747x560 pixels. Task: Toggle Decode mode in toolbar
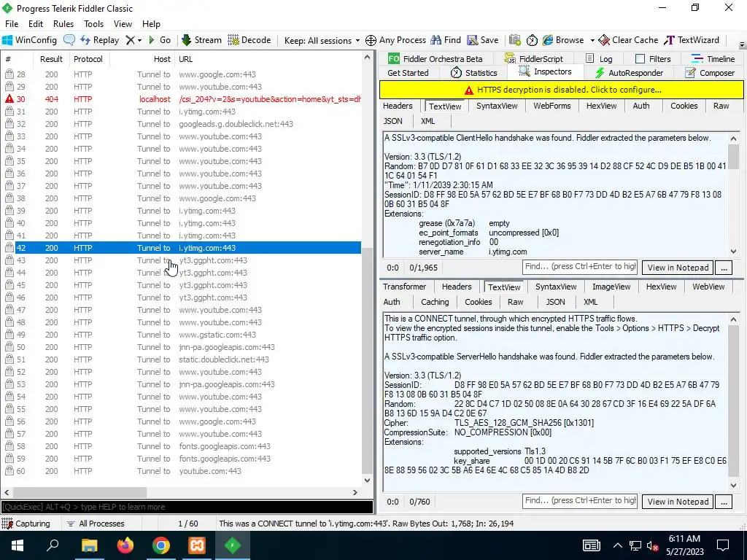point(249,40)
